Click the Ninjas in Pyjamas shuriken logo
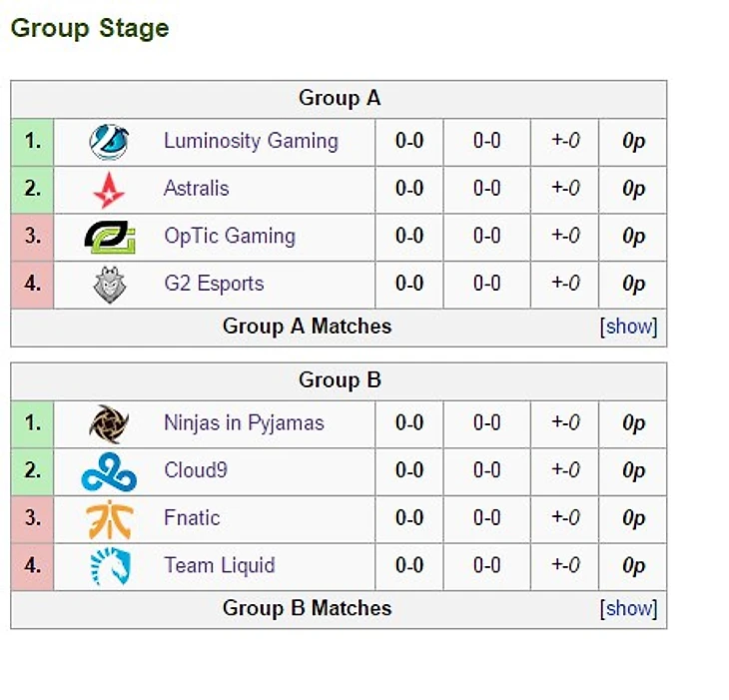This screenshot has height=700, width=729. [x=109, y=424]
